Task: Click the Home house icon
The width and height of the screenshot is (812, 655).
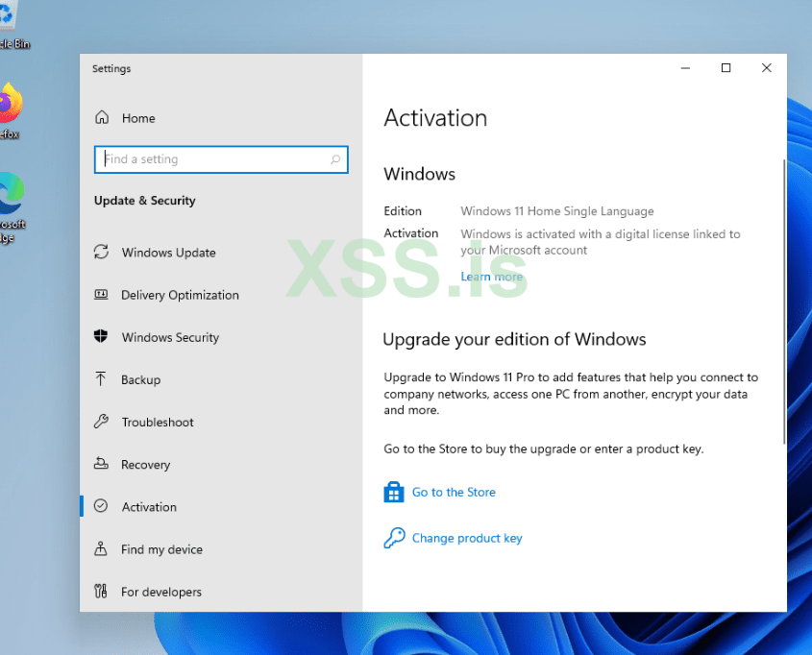Action: point(102,117)
